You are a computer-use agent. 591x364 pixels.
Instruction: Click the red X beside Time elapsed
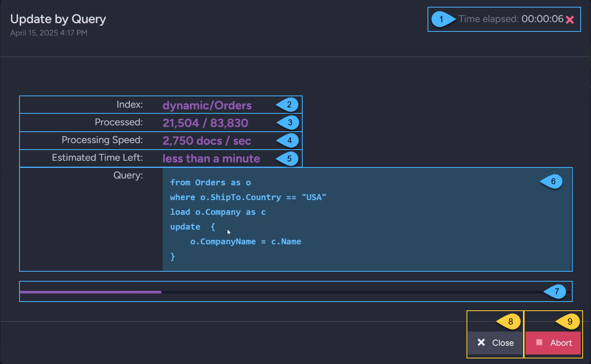(x=570, y=19)
